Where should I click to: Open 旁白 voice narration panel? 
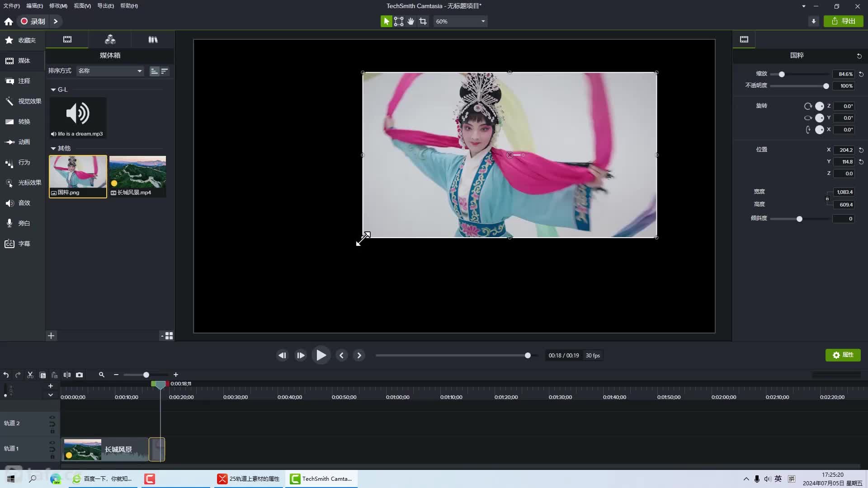click(x=23, y=223)
